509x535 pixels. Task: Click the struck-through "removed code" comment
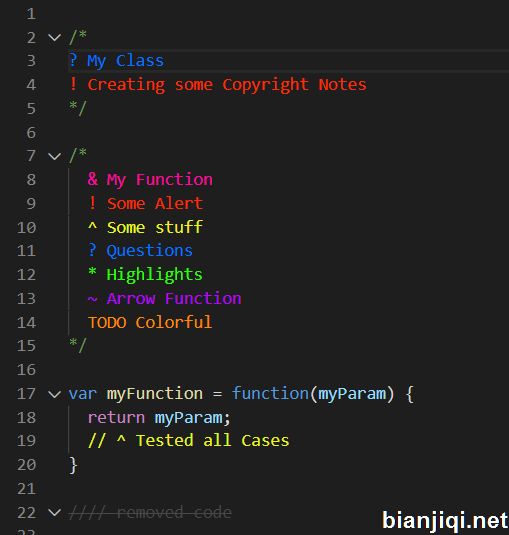pos(150,512)
